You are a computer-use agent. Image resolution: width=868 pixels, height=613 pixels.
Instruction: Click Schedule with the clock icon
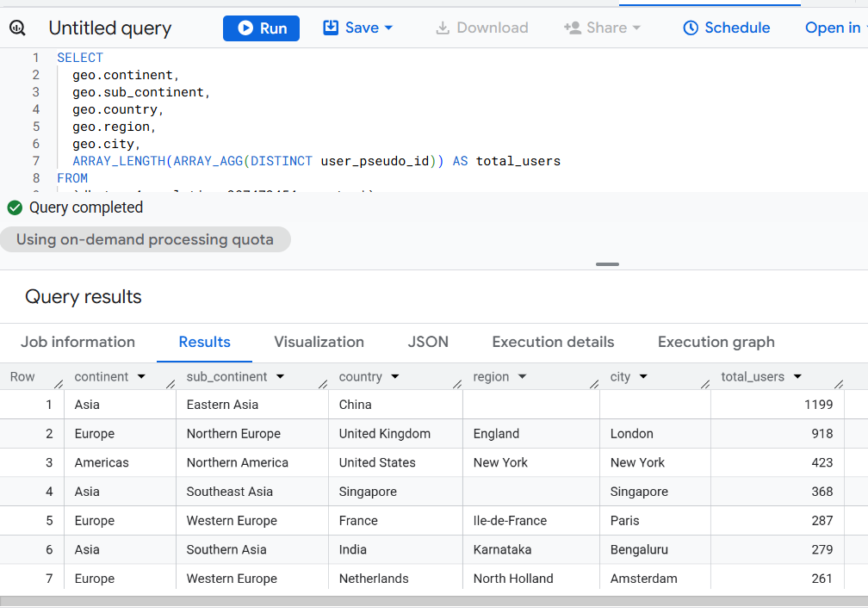click(x=726, y=28)
